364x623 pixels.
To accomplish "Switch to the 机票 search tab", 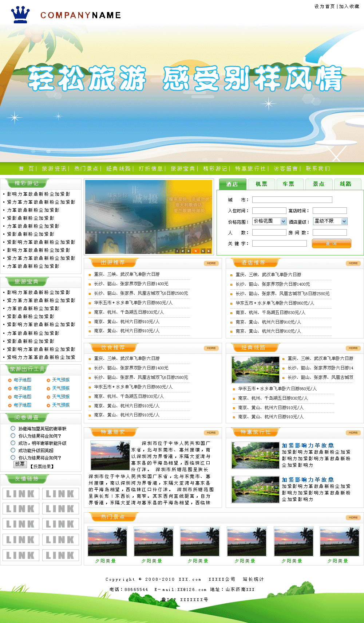I will coord(261,184).
